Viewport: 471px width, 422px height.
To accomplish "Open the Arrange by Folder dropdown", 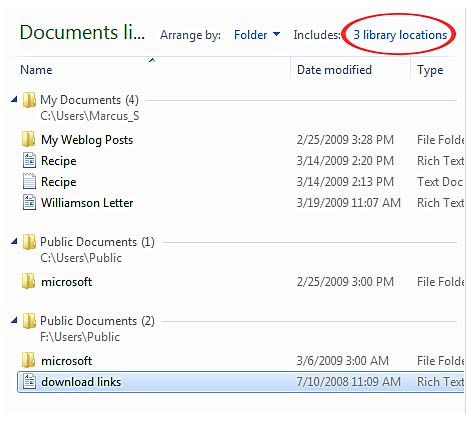I will (x=257, y=35).
